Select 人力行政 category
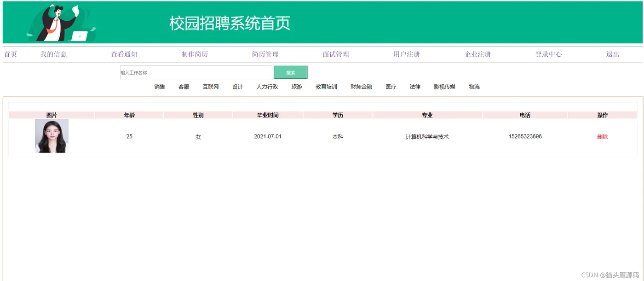Image resolution: width=644 pixels, height=281 pixels. [x=267, y=87]
